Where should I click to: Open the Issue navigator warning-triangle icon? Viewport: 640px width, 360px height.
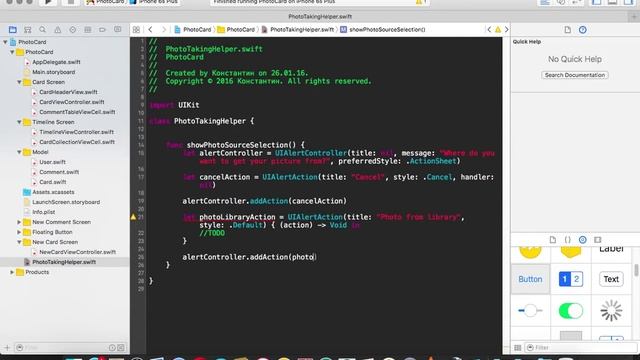(x=58, y=30)
